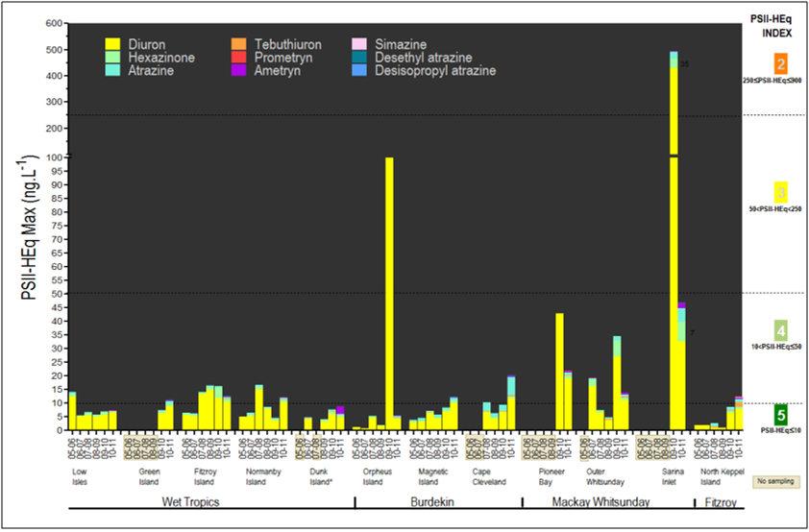This screenshot has height=532, width=809.
Task: Click the Sarina Inlet bar above 250
Action: coord(674,103)
